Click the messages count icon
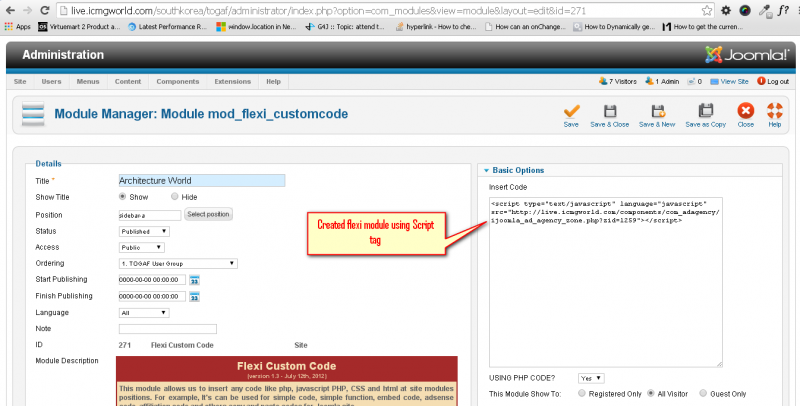This screenshot has width=800, height=406. tap(691, 81)
